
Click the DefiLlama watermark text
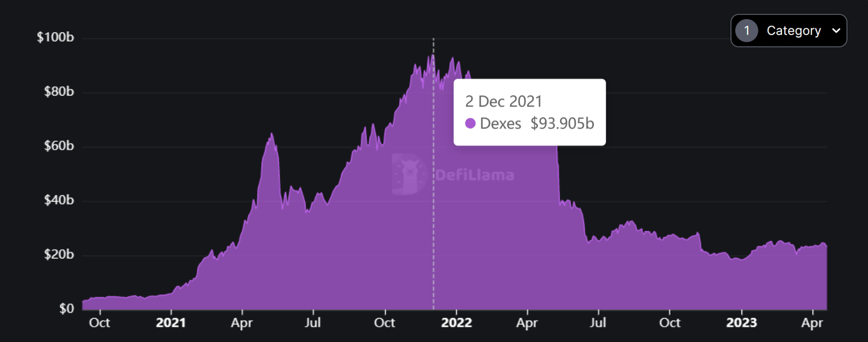(475, 175)
